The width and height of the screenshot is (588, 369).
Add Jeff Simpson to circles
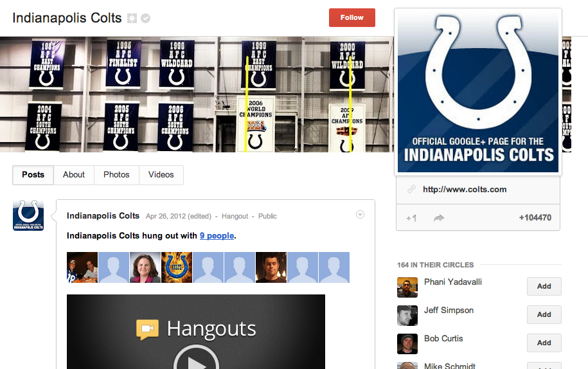tap(544, 314)
